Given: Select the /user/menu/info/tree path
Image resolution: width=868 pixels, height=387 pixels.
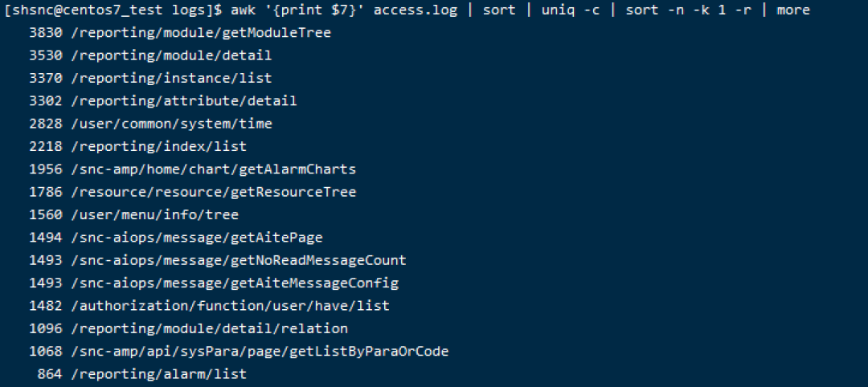Looking at the screenshot, I should point(154,215).
